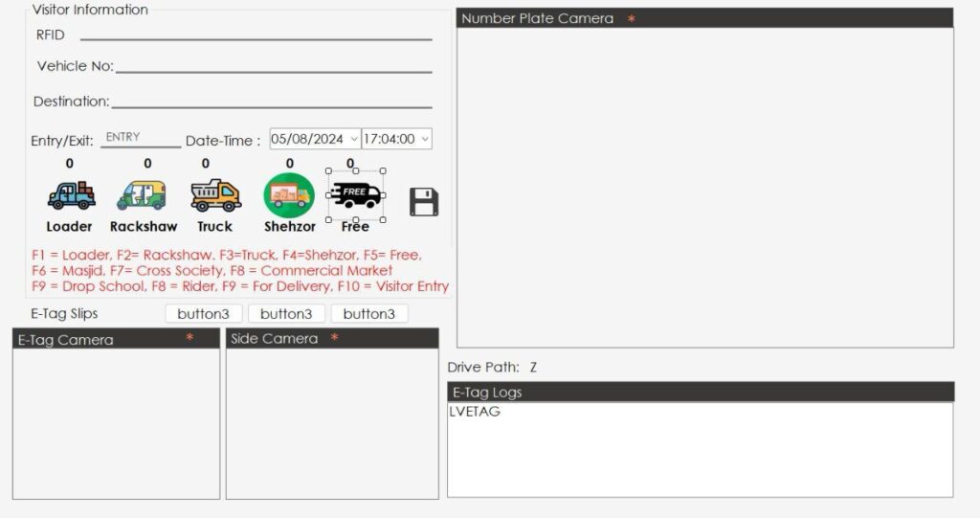Click the Number Plate Camera view
The height and width of the screenshot is (518, 980).
pyautogui.click(x=705, y=188)
